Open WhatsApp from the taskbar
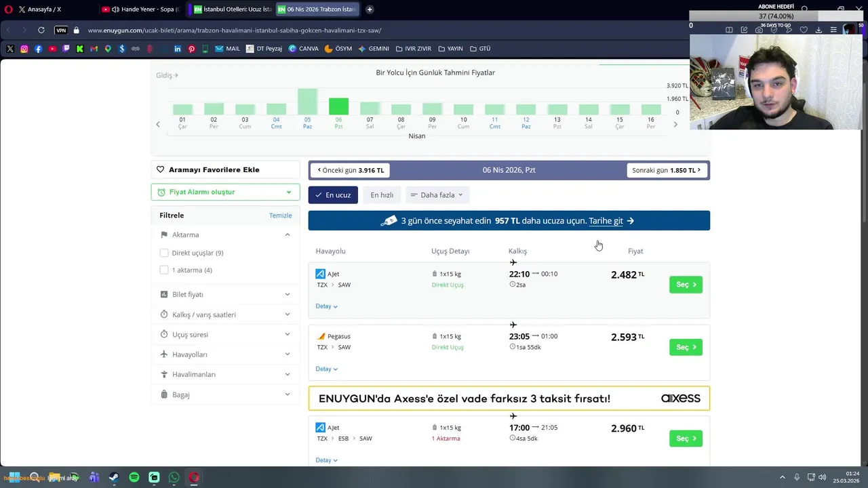Viewport: 868px width, 488px height. [x=174, y=477]
